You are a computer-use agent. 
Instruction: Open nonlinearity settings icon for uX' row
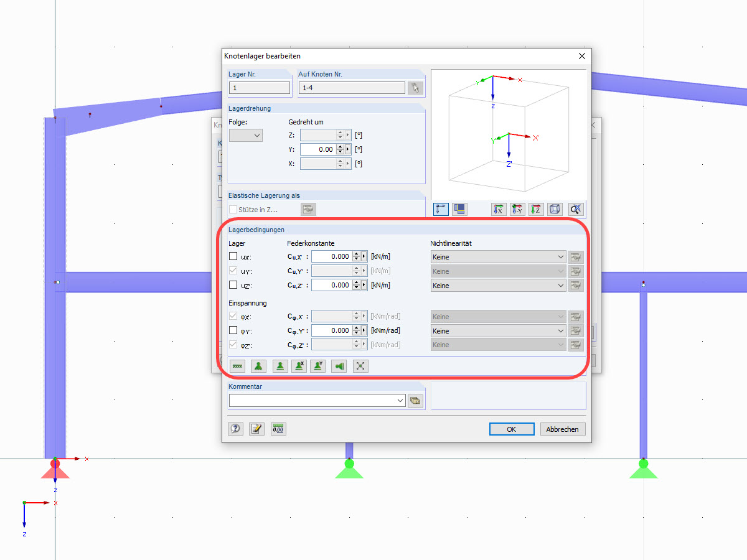coord(576,257)
